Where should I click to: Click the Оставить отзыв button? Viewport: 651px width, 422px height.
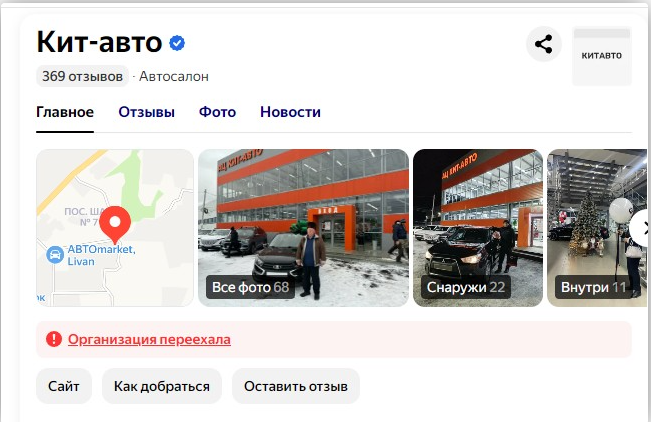[x=296, y=386]
